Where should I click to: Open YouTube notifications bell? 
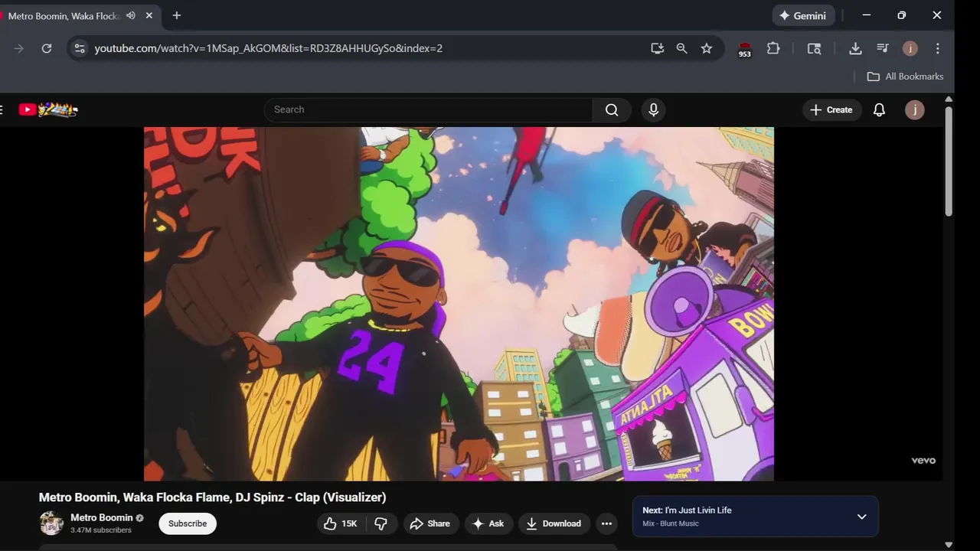pyautogui.click(x=879, y=109)
